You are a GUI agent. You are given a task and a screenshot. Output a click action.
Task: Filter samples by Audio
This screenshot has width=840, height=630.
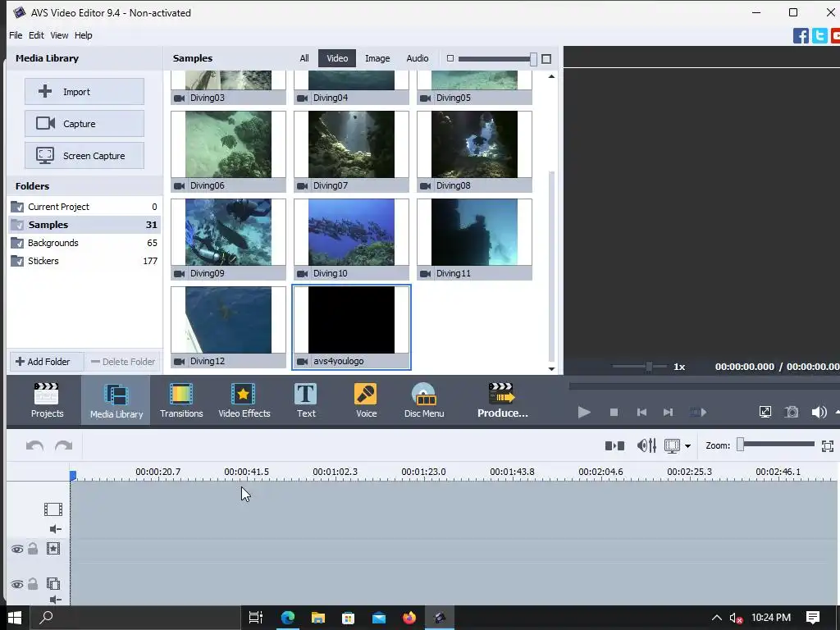click(x=418, y=58)
